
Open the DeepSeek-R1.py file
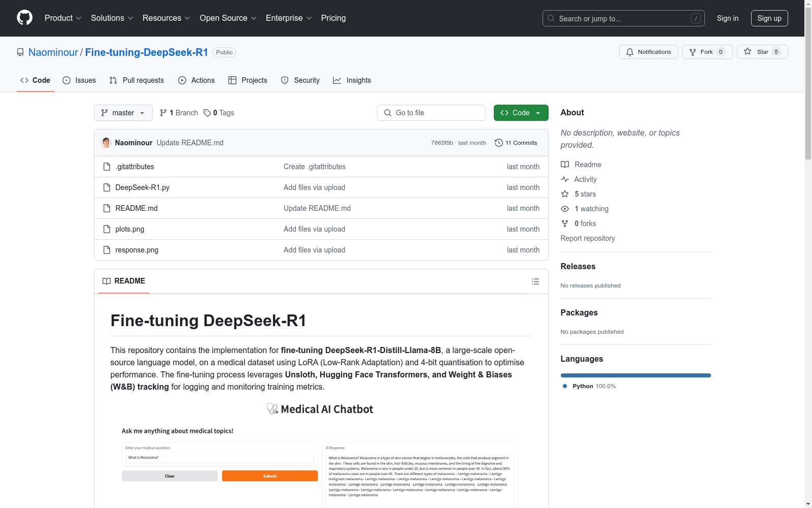[x=142, y=187]
